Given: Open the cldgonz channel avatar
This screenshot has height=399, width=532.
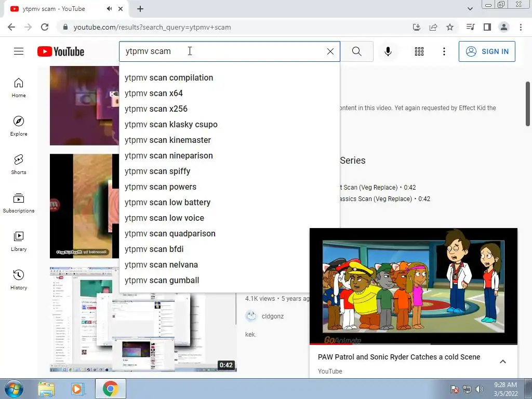Looking at the screenshot, I should pos(251,316).
